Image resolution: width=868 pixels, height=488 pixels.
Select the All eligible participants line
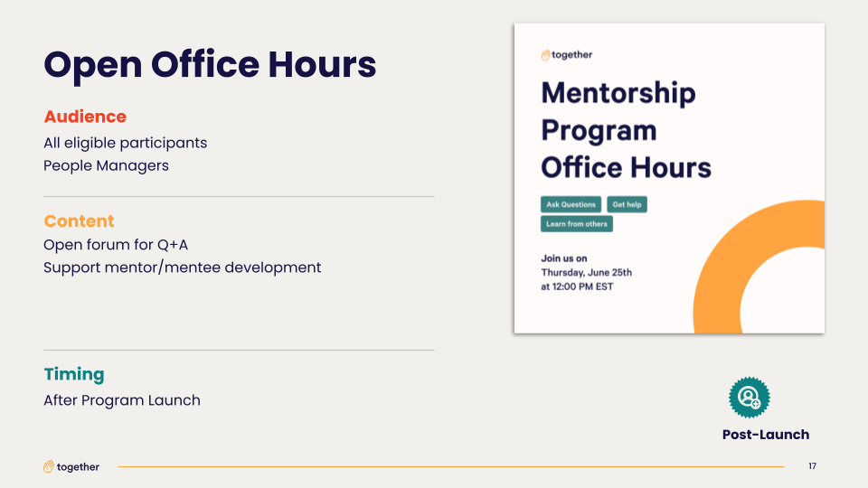(x=126, y=144)
